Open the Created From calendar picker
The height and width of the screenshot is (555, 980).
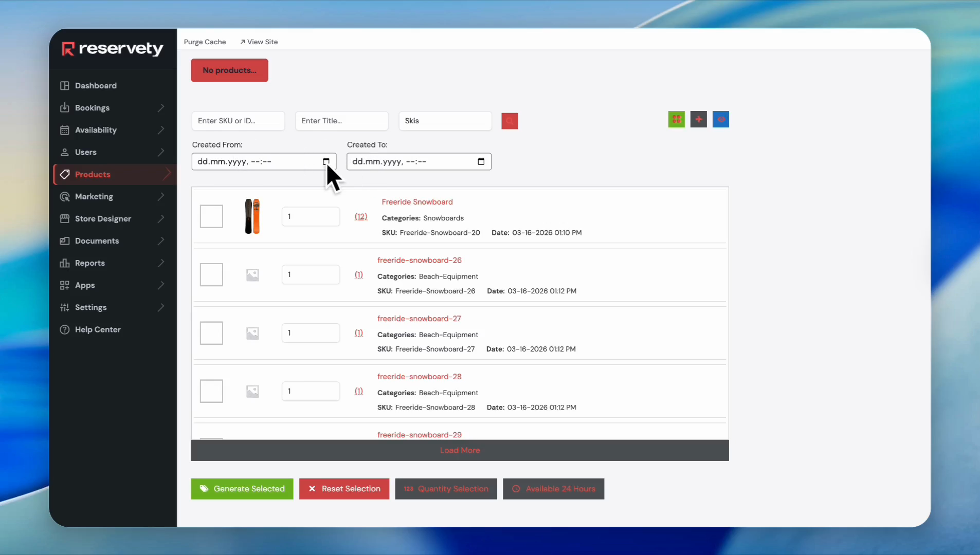pyautogui.click(x=326, y=162)
